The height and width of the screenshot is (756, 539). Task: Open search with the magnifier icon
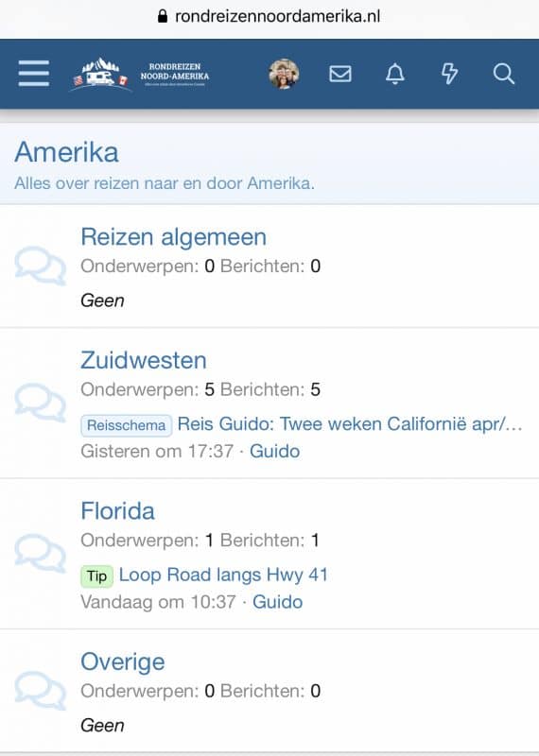503,74
